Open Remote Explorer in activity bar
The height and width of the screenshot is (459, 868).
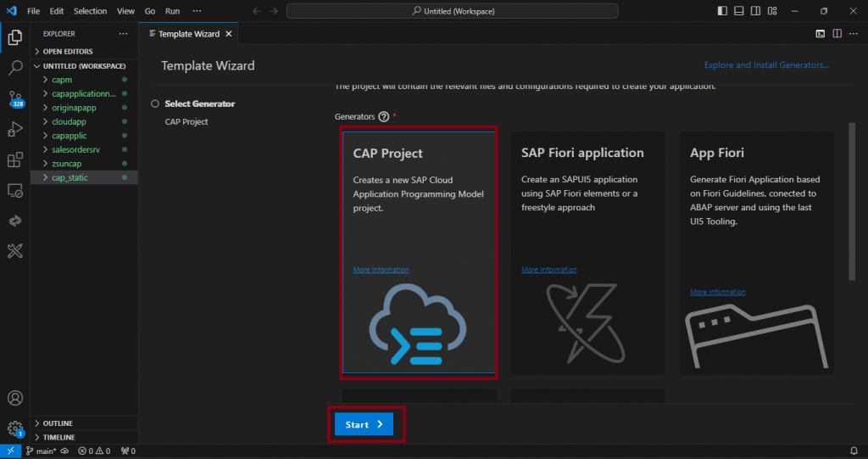15,190
